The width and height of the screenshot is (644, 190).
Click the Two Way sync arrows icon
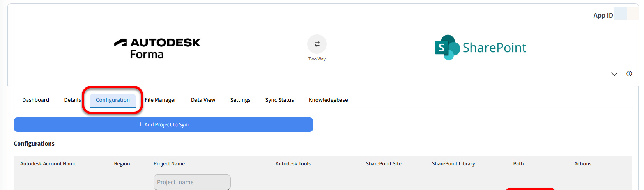point(317,44)
